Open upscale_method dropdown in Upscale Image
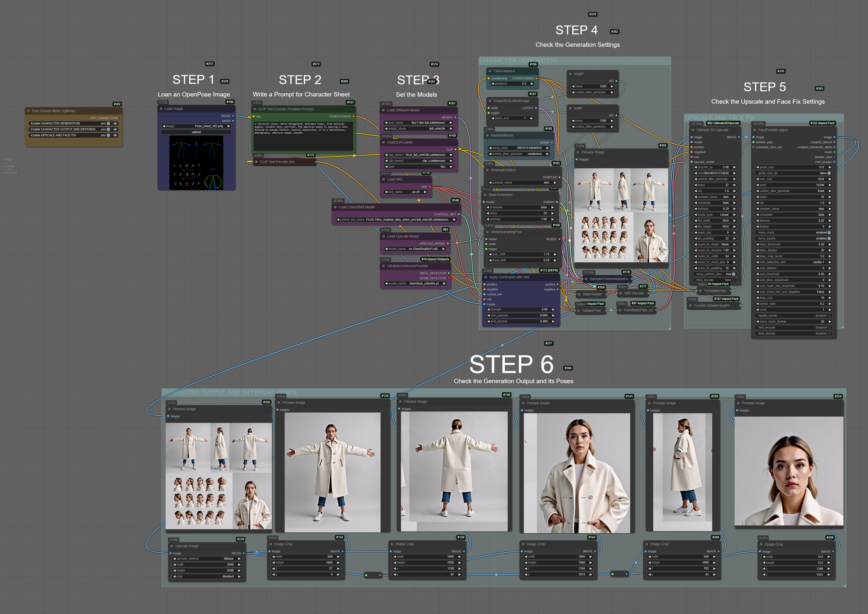The image size is (868, 614). point(207,559)
